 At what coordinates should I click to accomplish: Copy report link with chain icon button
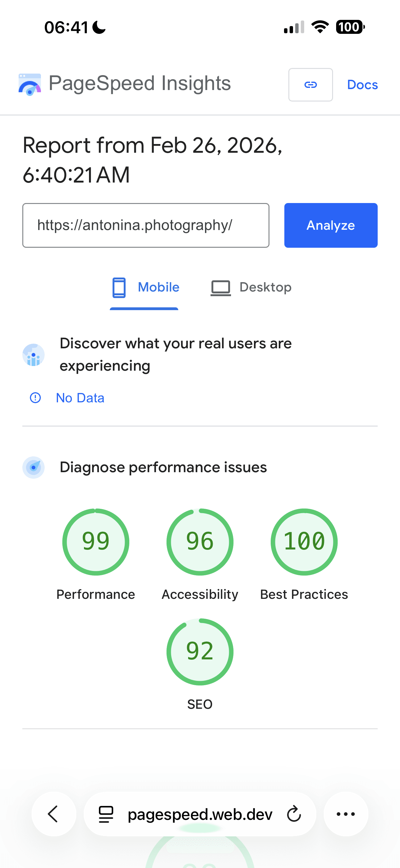point(310,84)
